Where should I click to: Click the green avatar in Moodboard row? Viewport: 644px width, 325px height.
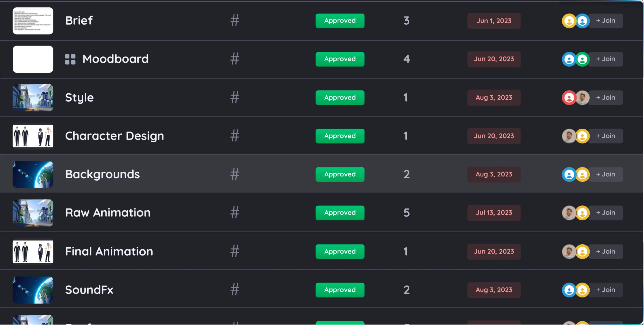pos(582,59)
